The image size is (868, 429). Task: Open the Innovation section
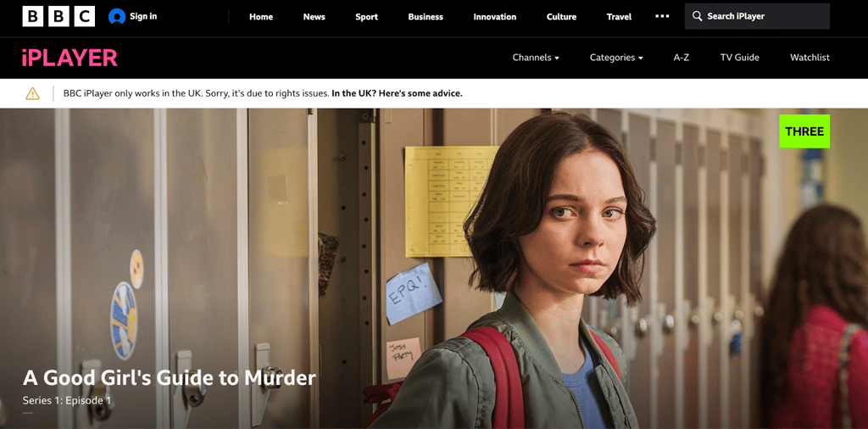coord(495,17)
